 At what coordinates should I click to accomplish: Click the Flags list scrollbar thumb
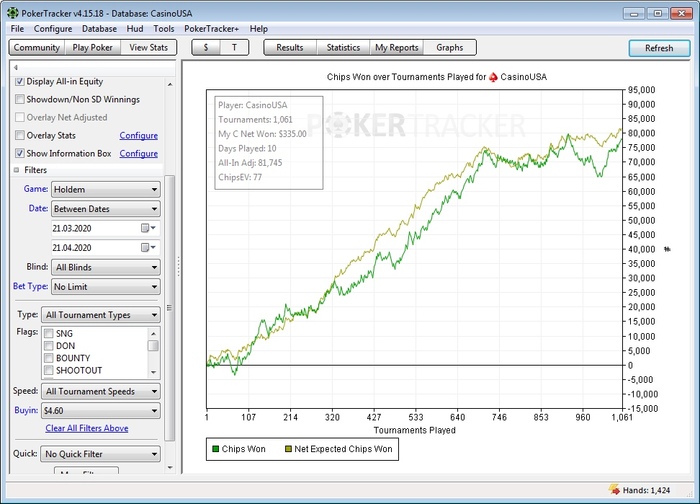[x=153, y=345]
